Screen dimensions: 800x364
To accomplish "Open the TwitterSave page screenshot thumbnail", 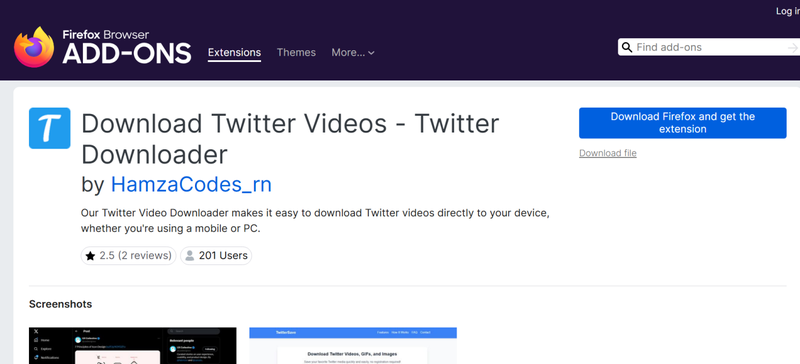I will coord(353,346).
